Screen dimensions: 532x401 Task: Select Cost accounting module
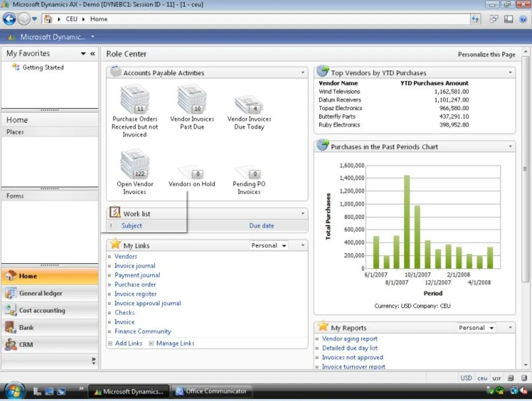click(50, 310)
